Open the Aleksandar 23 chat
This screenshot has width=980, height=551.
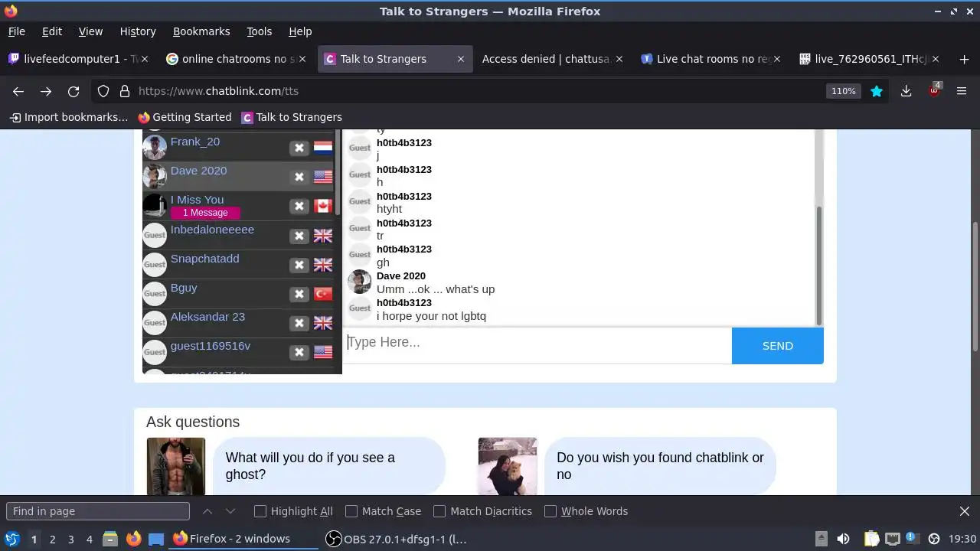(207, 317)
